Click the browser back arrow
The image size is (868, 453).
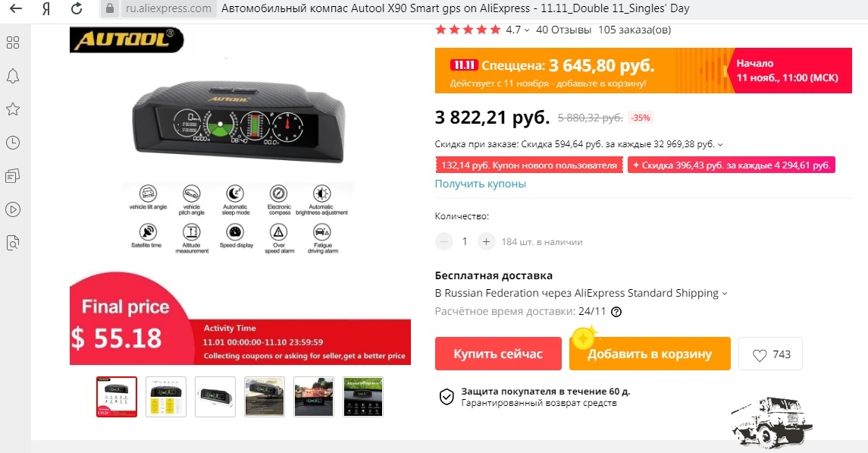pyautogui.click(x=16, y=8)
